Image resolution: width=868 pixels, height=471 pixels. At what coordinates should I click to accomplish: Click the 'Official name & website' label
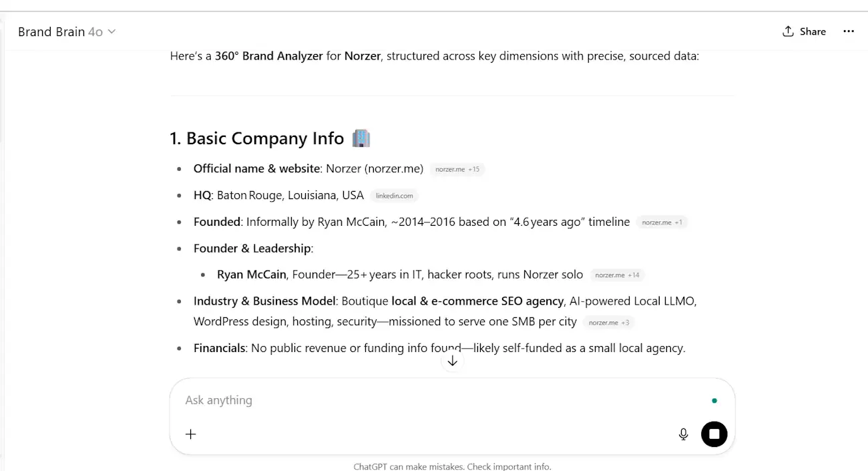pos(256,168)
